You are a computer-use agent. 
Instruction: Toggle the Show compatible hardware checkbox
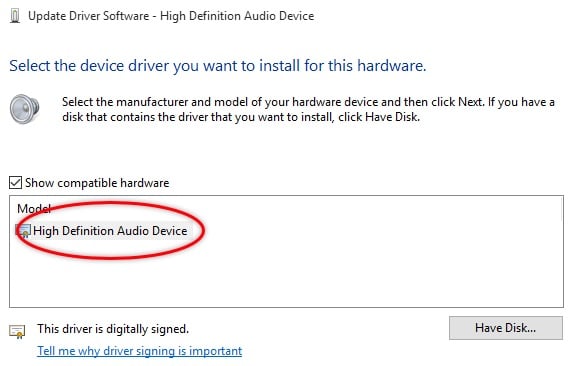pos(15,182)
